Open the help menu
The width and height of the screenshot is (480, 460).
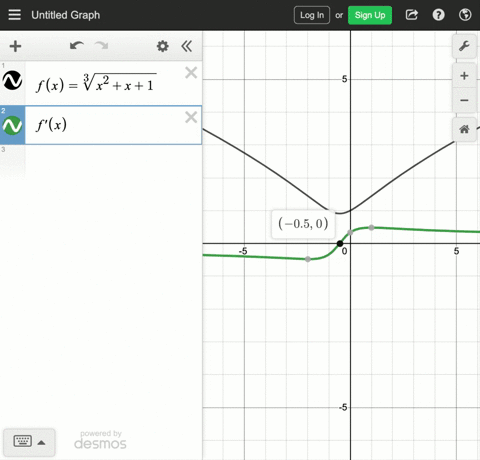[438, 15]
